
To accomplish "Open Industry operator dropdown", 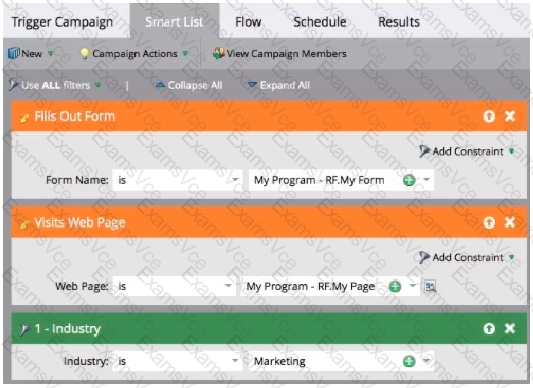I will (x=177, y=361).
